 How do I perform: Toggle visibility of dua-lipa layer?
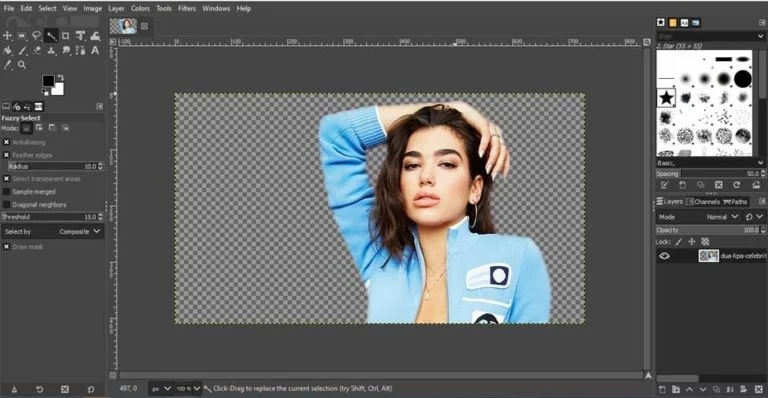click(x=664, y=256)
